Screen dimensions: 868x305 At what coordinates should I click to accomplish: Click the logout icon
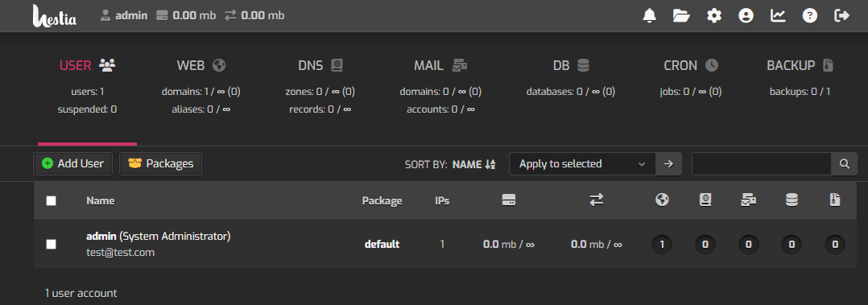point(841,15)
